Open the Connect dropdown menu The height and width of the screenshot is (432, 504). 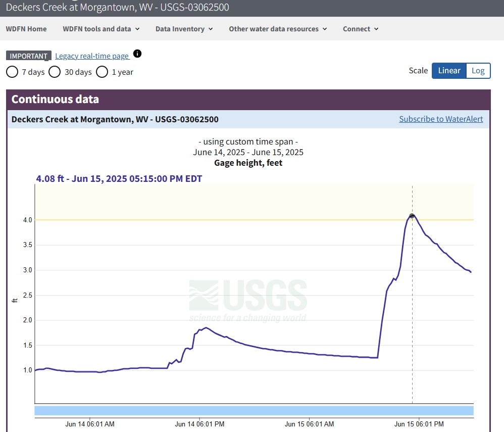click(361, 29)
